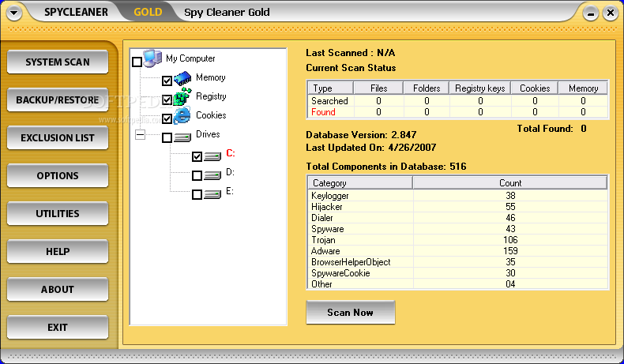Select the D: drive label
This screenshot has width=624, height=364.
pos(230,172)
